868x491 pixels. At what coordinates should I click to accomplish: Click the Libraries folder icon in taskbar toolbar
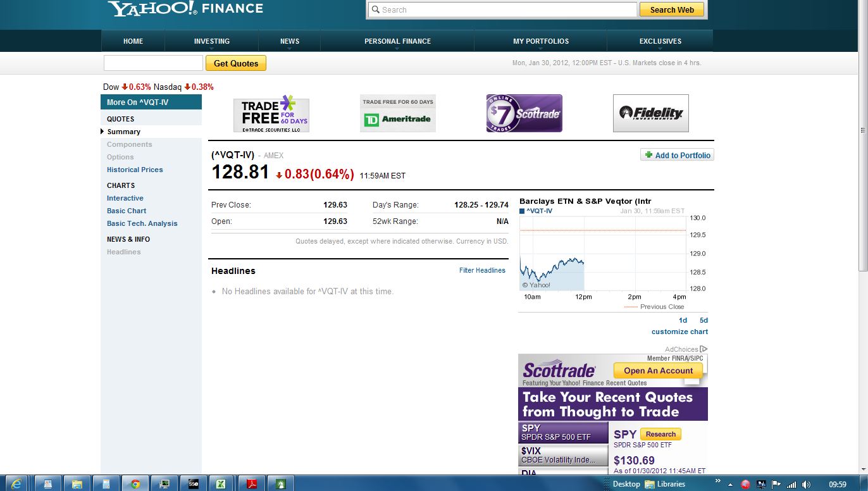coord(650,484)
